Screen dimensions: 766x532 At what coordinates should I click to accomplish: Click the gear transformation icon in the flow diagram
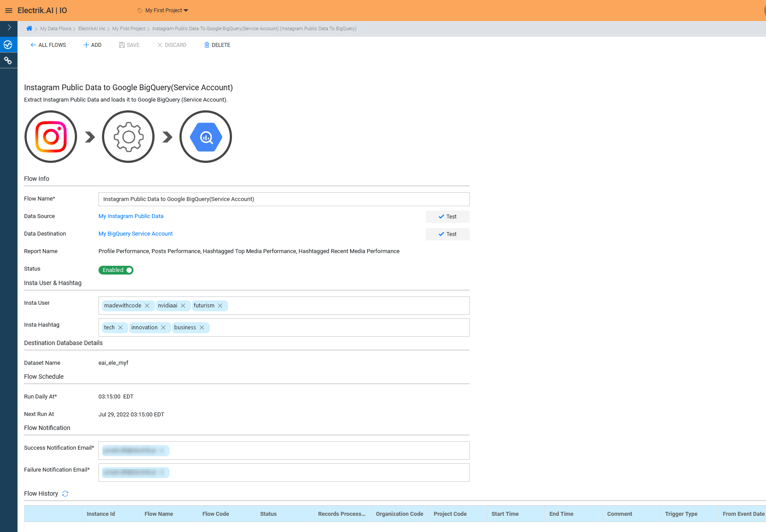click(x=128, y=136)
